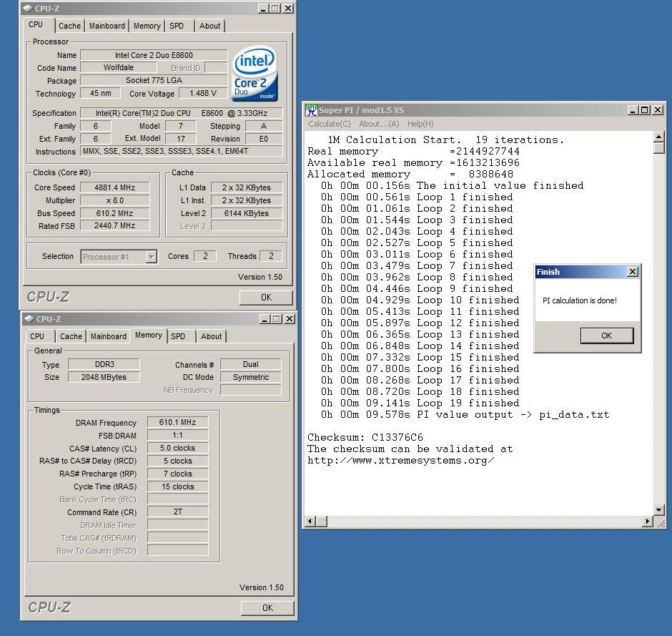Image resolution: width=672 pixels, height=636 pixels.
Task: Click the DRAM Frequency value '610.1 MHz'
Action: coord(177,422)
